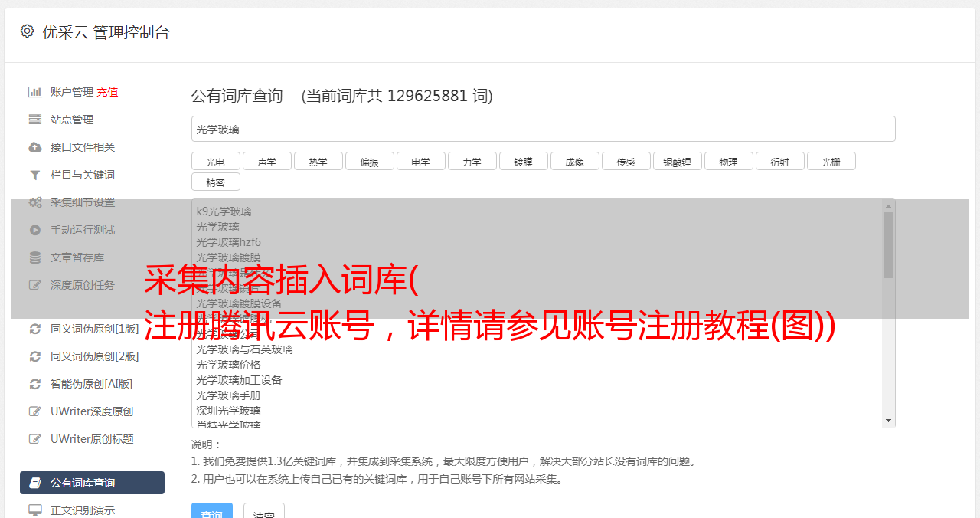Click the refresh icon for 同义词伪原创[1版]
Screen dimensions: 980x518
(x=35, y=329)
